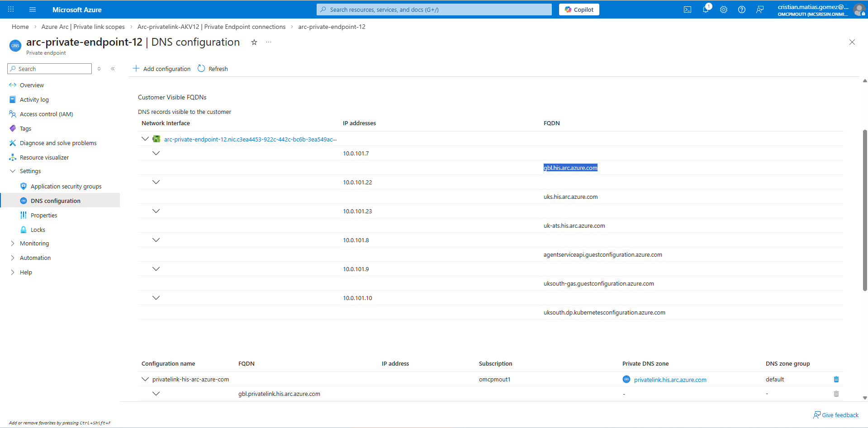The image size is (868, 428).
Task: Delete the default DNS zone group entry
Action: tap(835, 379)
